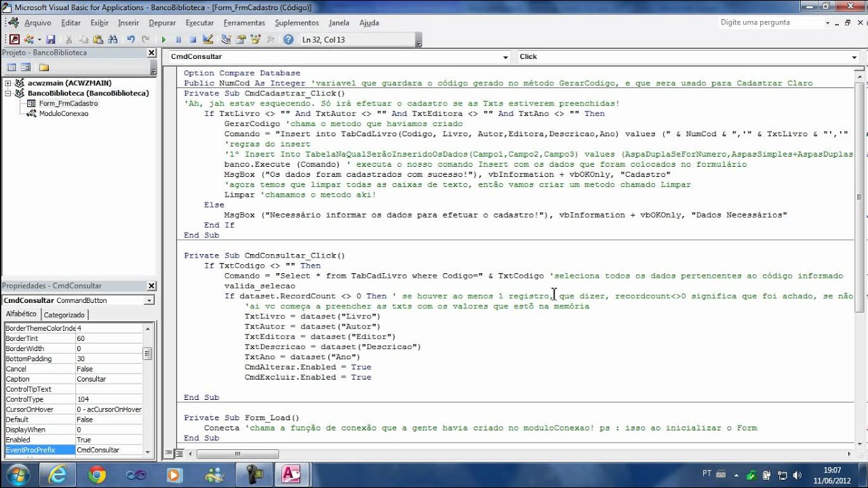Click the View Microsoft Access icon

coord(14,39)
